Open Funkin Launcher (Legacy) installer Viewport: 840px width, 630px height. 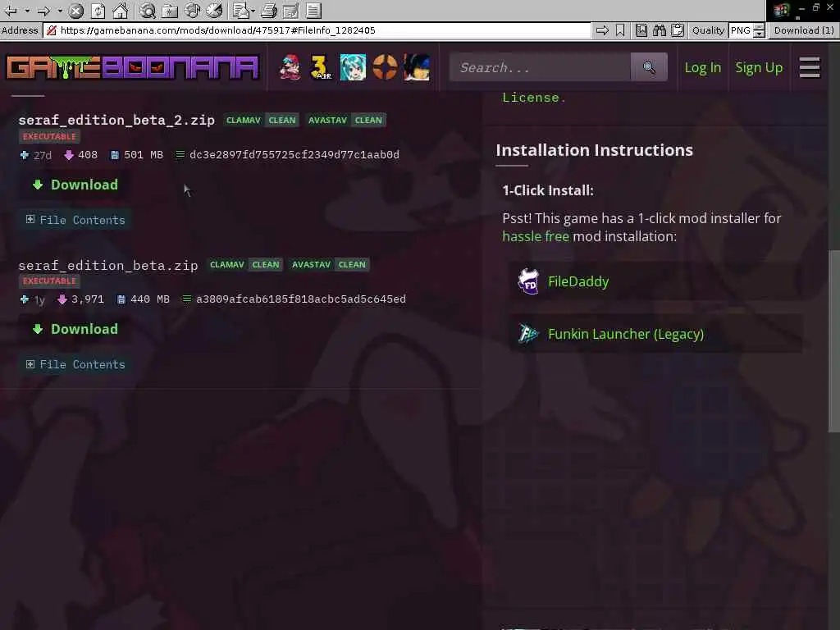point(656,335)
